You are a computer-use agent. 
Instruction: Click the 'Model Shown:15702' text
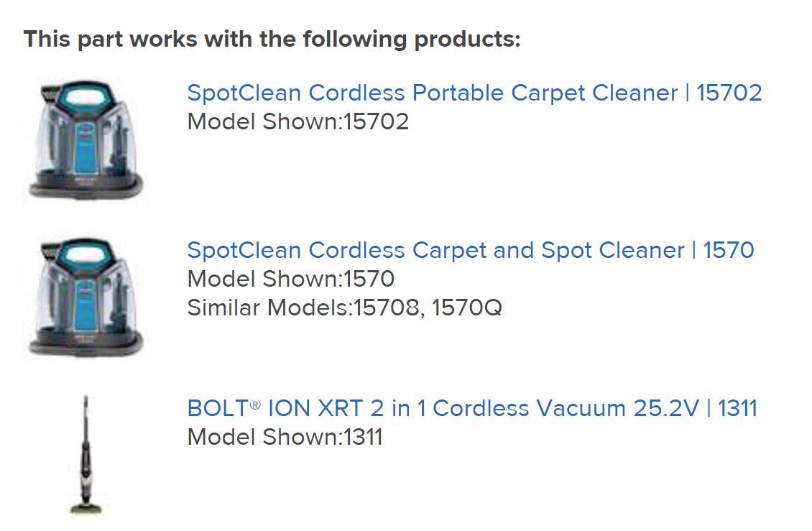click(x=297, y=121)
